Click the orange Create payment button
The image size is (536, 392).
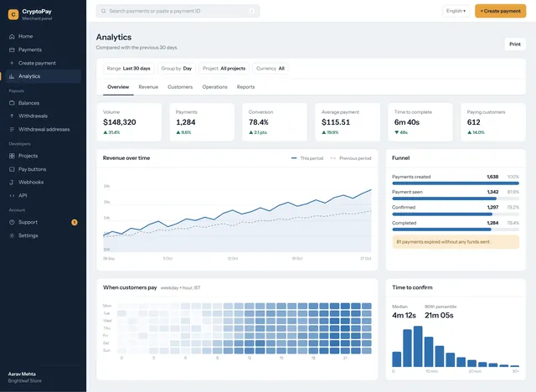(x=501, y=11)
